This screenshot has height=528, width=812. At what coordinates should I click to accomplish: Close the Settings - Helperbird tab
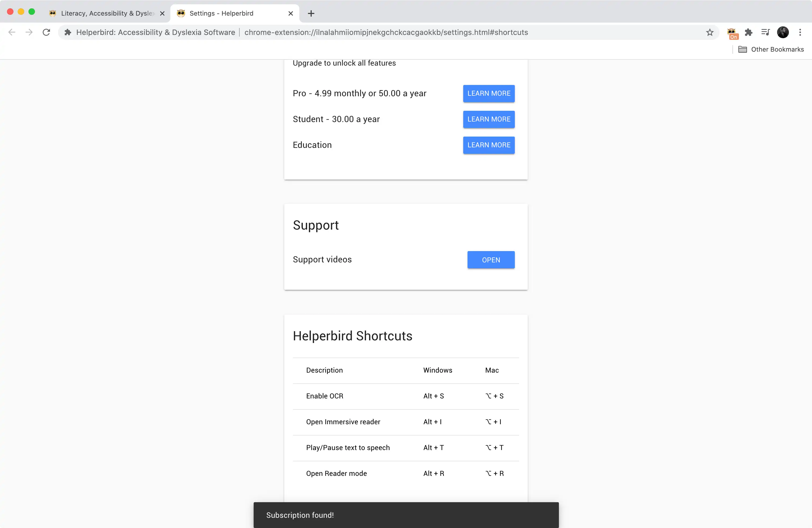click(x=291, y=13)
